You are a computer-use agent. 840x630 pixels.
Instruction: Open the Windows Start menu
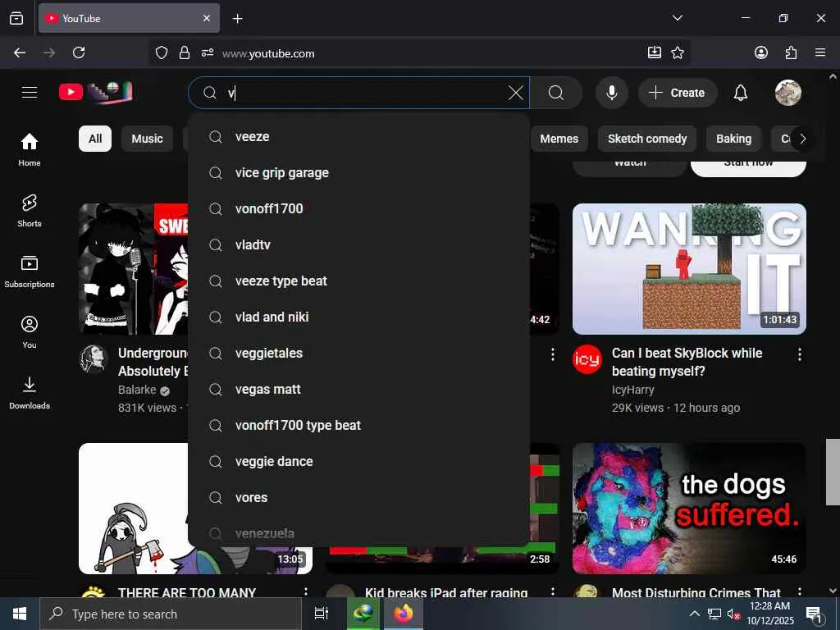[20, 614]
